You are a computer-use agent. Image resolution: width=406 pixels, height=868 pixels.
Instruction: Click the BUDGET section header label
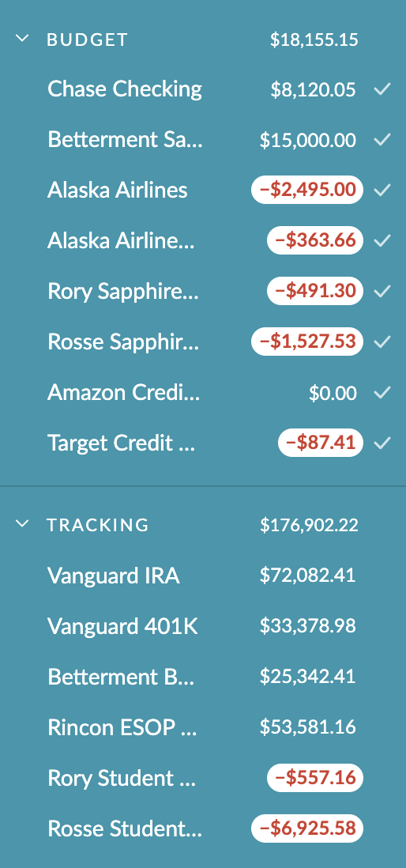pos(88,40)
